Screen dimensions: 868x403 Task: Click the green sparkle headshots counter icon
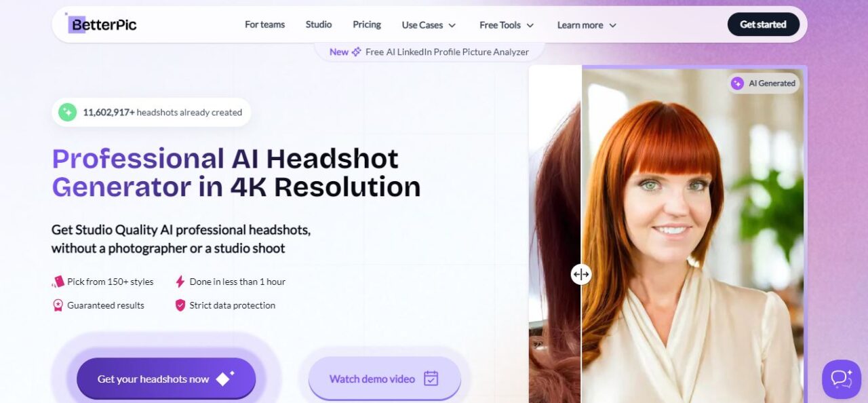[67, 113]
